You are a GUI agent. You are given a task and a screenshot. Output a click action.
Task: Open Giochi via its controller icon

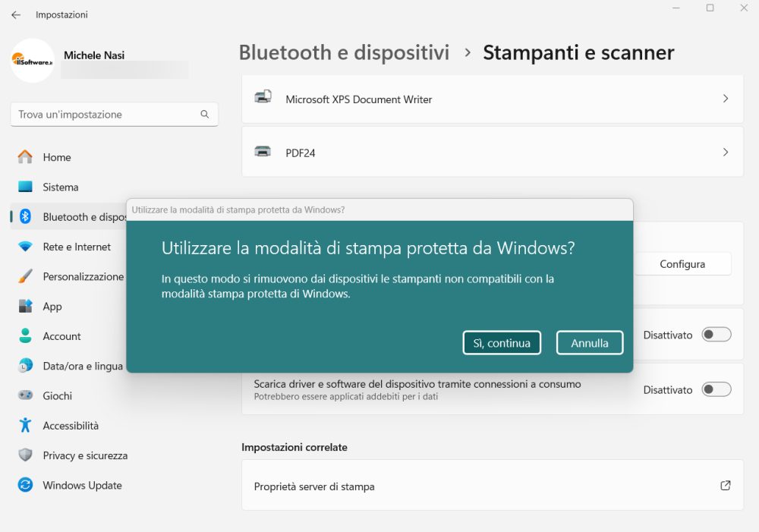(25, 395)
